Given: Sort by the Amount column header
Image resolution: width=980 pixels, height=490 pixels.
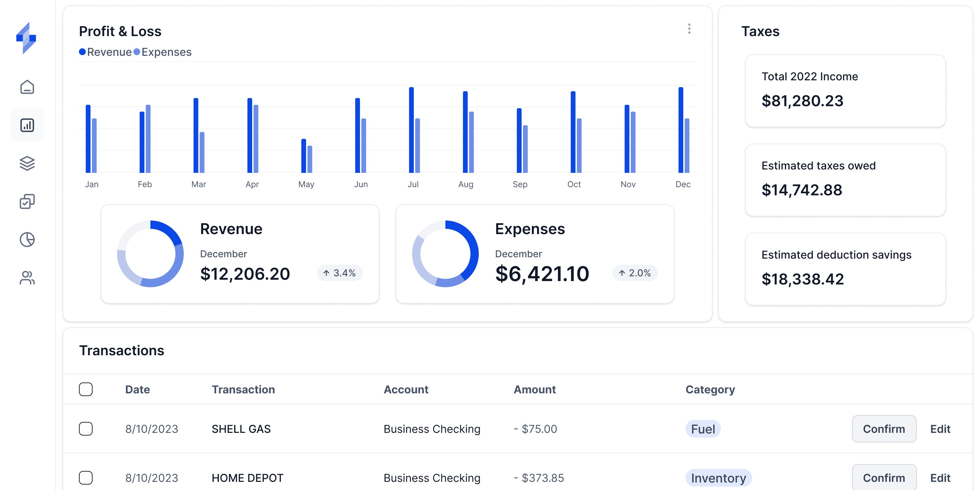Looking at the screenshot, I should coord(535,389).
